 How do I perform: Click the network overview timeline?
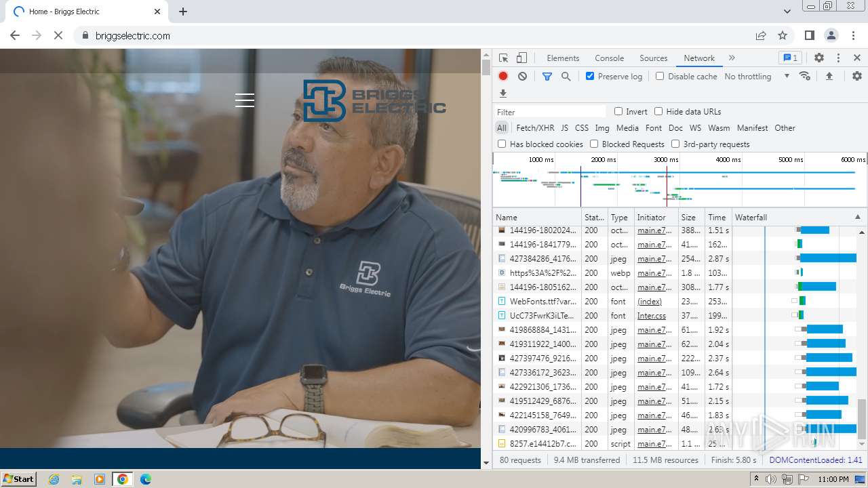(x=679, y=180)
